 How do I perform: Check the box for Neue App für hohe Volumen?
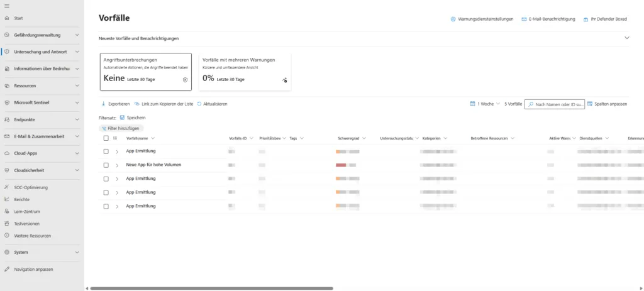(106, 165)
